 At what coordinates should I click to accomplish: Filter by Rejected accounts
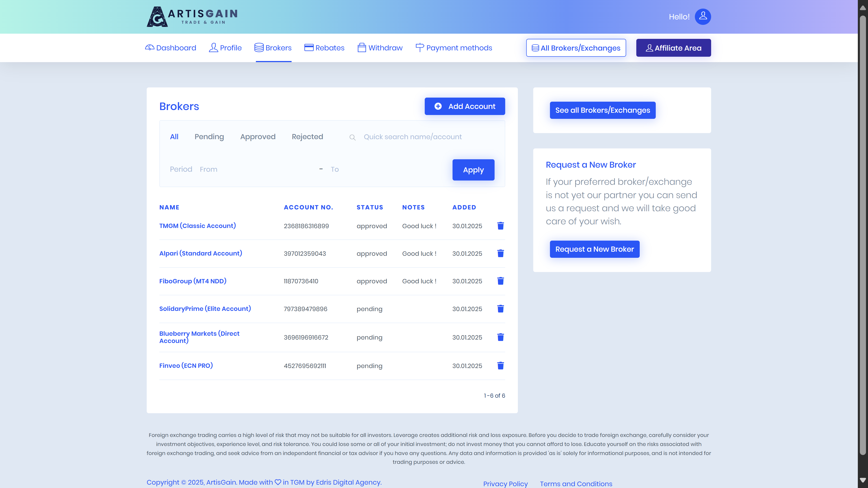pyautogui.click(x=307, y=137)
